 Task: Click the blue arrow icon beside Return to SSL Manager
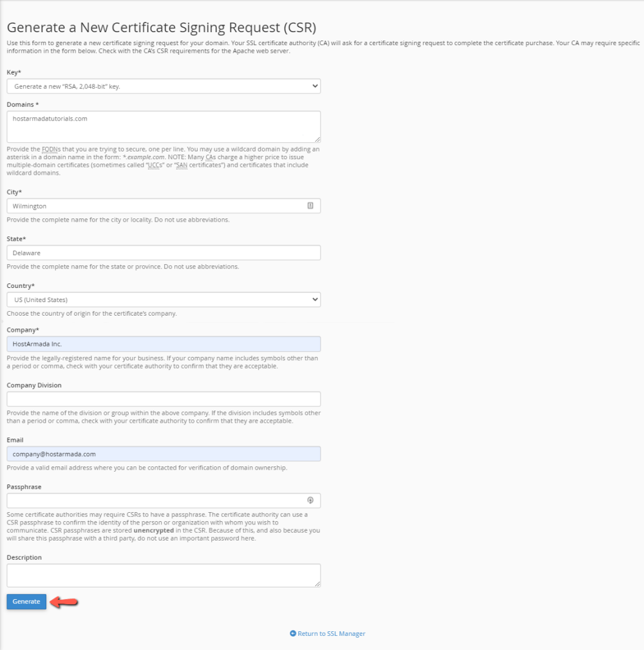click(x=294, y=633)
